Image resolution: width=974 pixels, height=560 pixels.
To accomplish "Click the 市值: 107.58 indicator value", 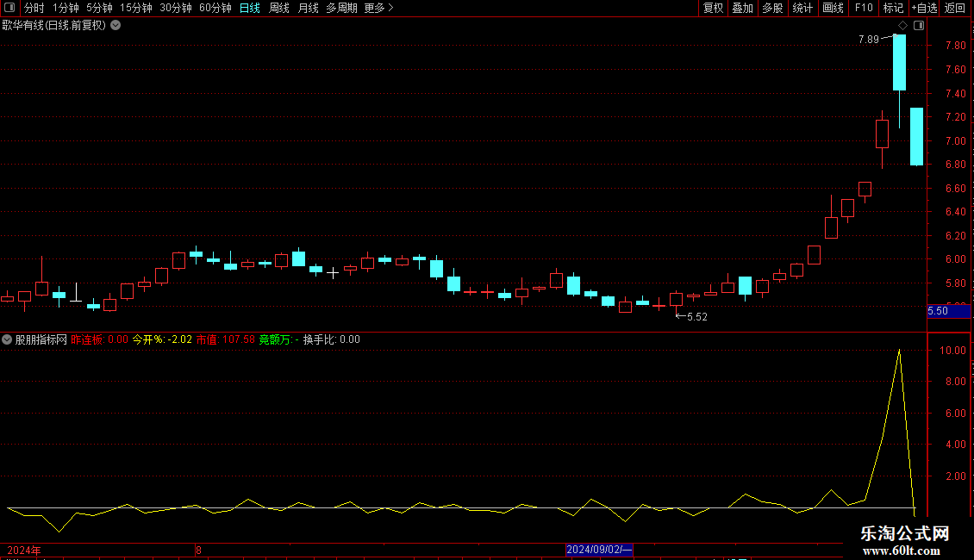I will coord(226,339).
